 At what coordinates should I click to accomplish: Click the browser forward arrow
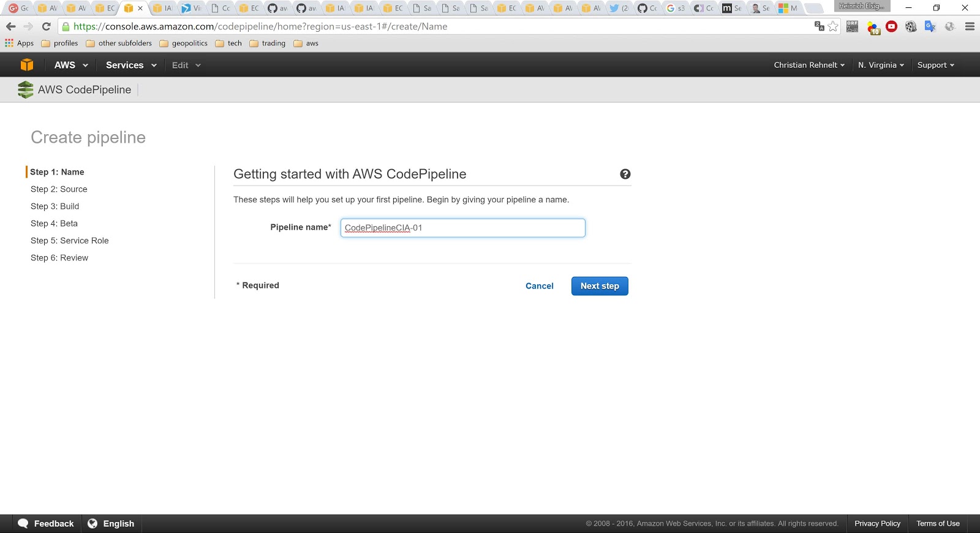(28, 26)
